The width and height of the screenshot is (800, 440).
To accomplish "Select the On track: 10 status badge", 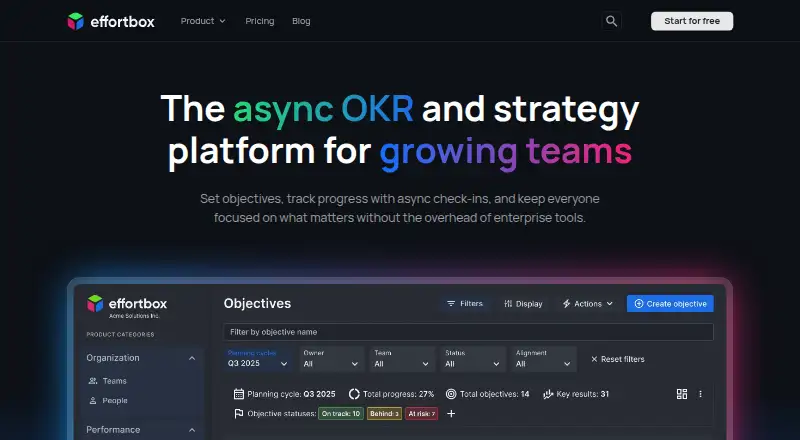I will (x=341, y=413).
